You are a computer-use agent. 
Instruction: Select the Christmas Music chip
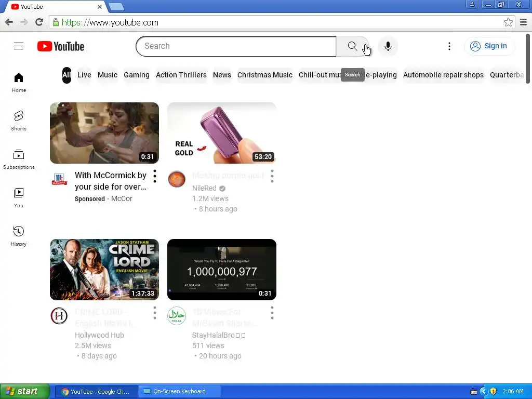click(x=264, y=75)
